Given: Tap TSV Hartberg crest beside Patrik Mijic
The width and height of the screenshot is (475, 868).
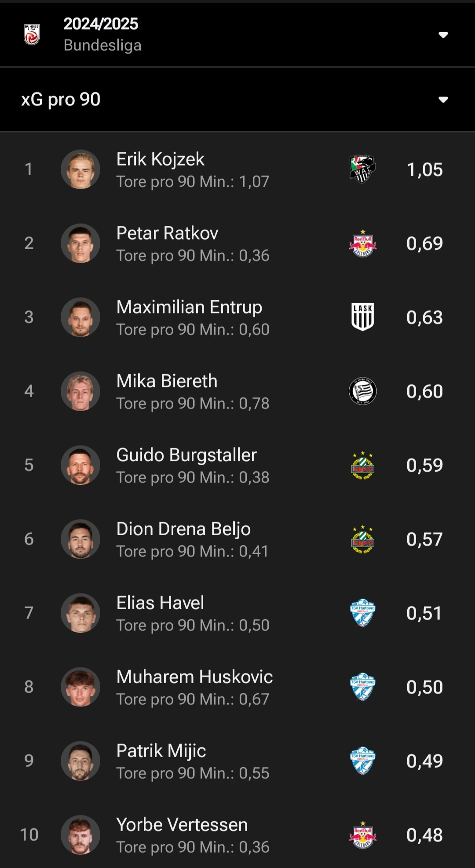Looking at the screenshot, I should (362, 761).
